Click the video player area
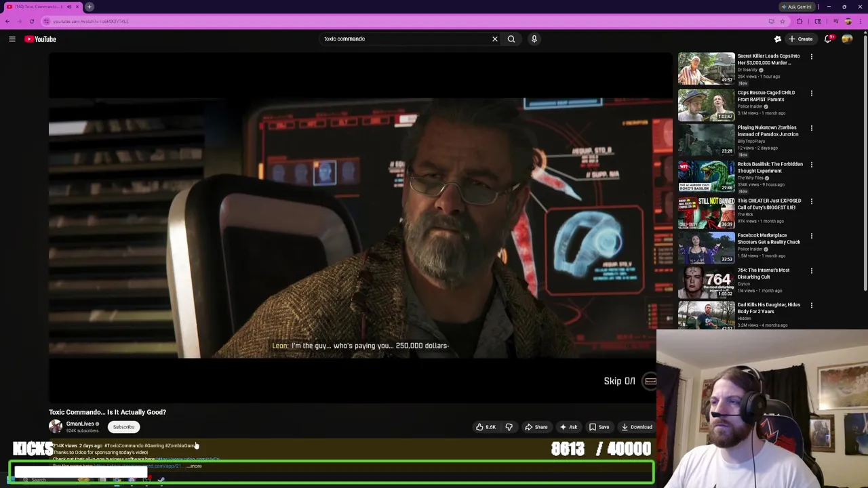868x488 pixels. coord(360,228)
